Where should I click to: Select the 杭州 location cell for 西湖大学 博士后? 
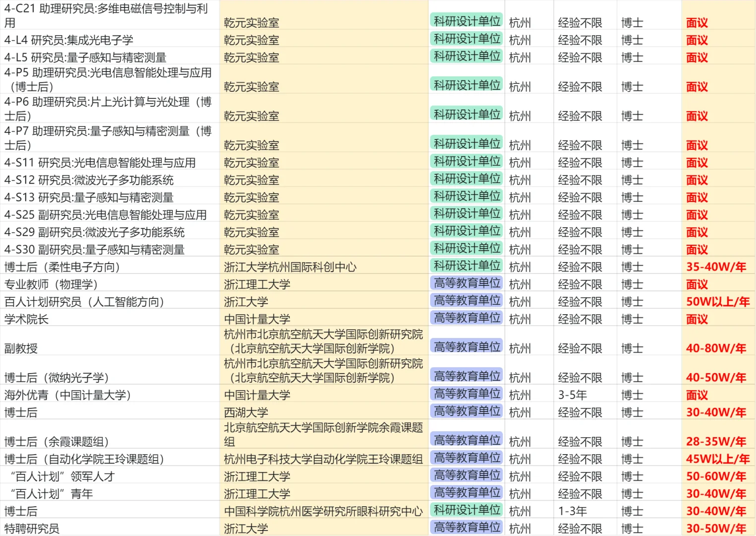(x=519, y=411)
